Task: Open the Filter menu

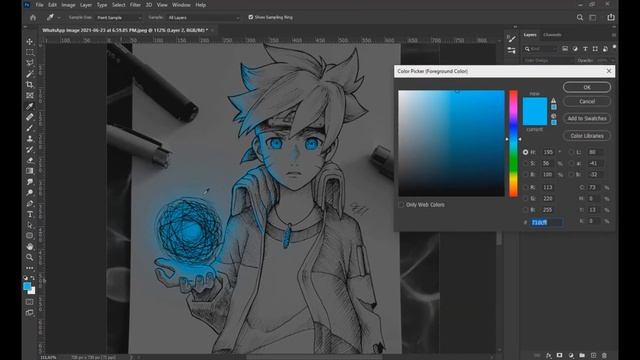Action: pyautogui.click(x=135, y=5)
